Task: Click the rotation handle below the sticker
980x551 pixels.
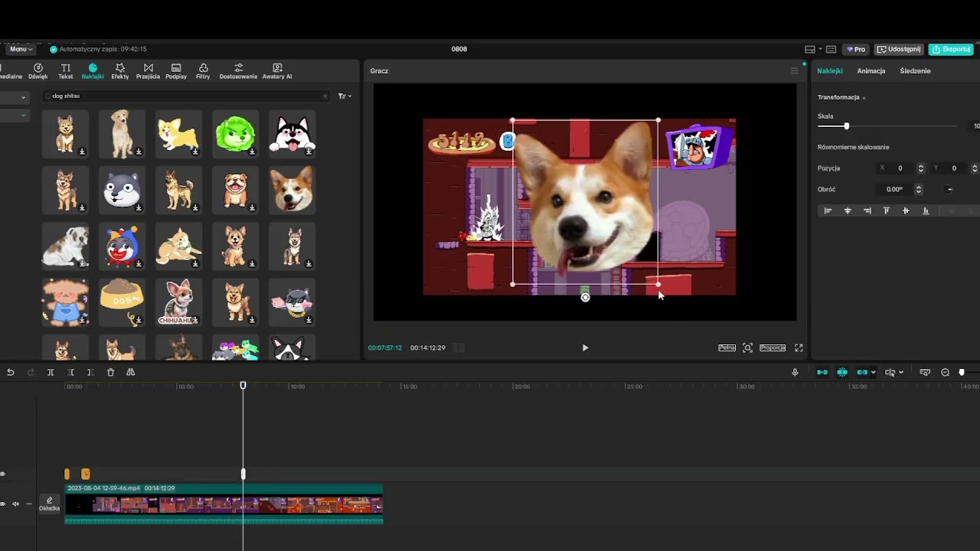Action: tap(585, 297)
